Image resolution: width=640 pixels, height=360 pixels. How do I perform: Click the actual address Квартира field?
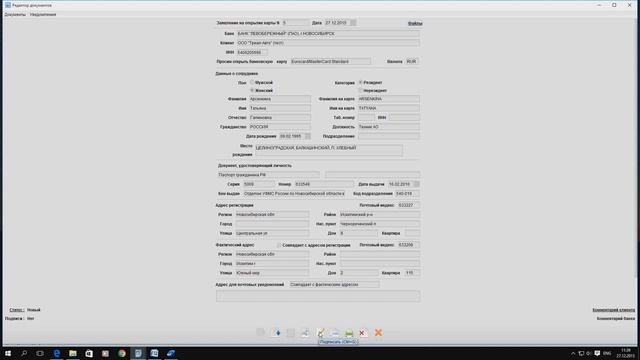412,273
